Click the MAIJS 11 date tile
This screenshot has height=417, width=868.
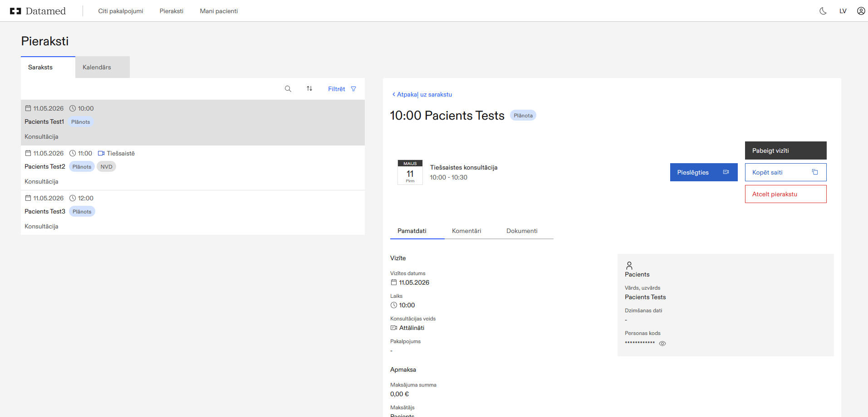tap(410, 172)
